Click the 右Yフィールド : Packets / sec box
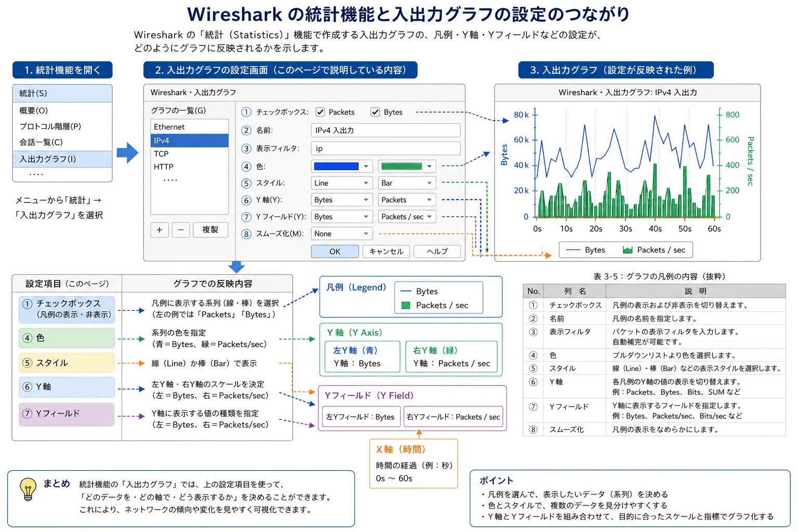Screen dimensions: 798x532 pos(453,417)
